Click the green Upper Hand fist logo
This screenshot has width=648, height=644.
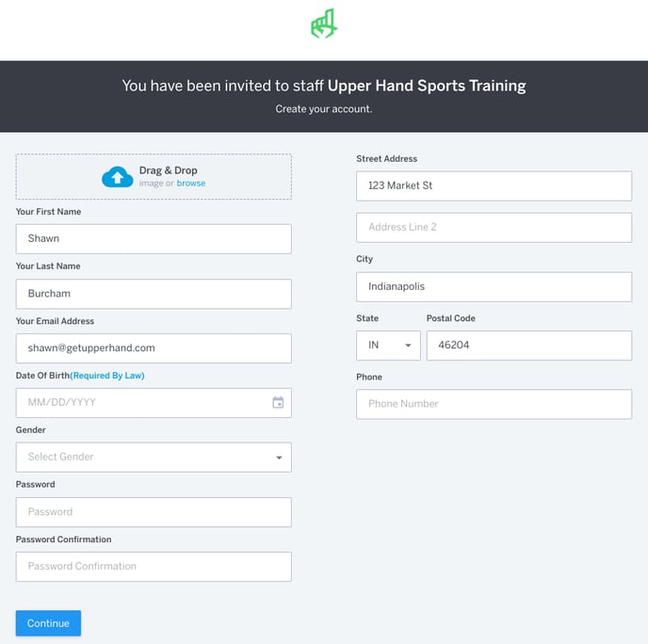[x=324, y=24]
